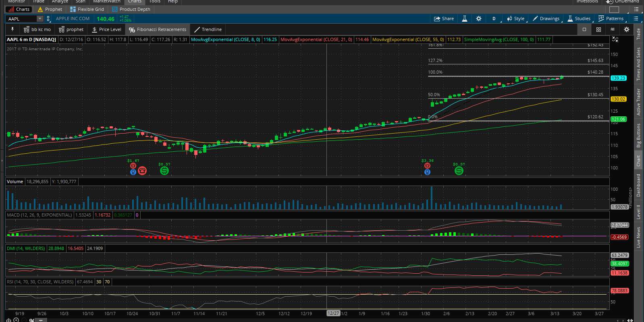Click the zoom-in magnifier at bottom left
644x322 pixels.
point(16,320)
